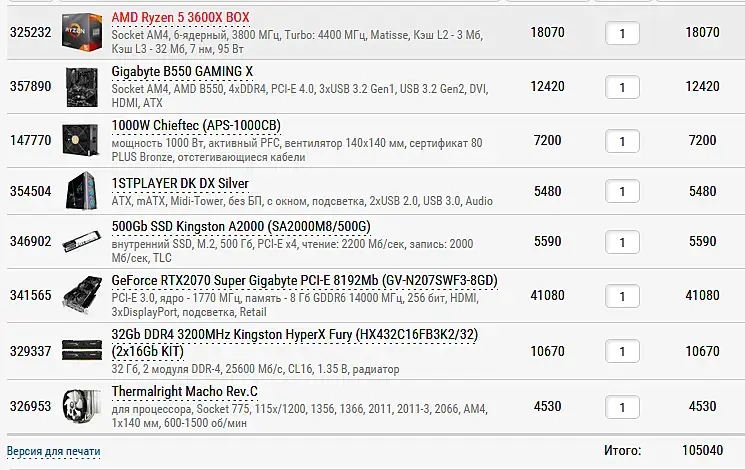Click the Gigabyte B550 motherboard thumbnail
This screenshot has height=470, width=745.
(82, 87)
